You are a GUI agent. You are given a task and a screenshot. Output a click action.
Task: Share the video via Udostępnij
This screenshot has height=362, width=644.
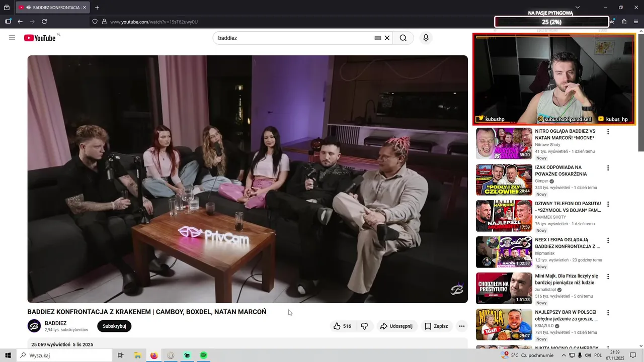point(396,326)
